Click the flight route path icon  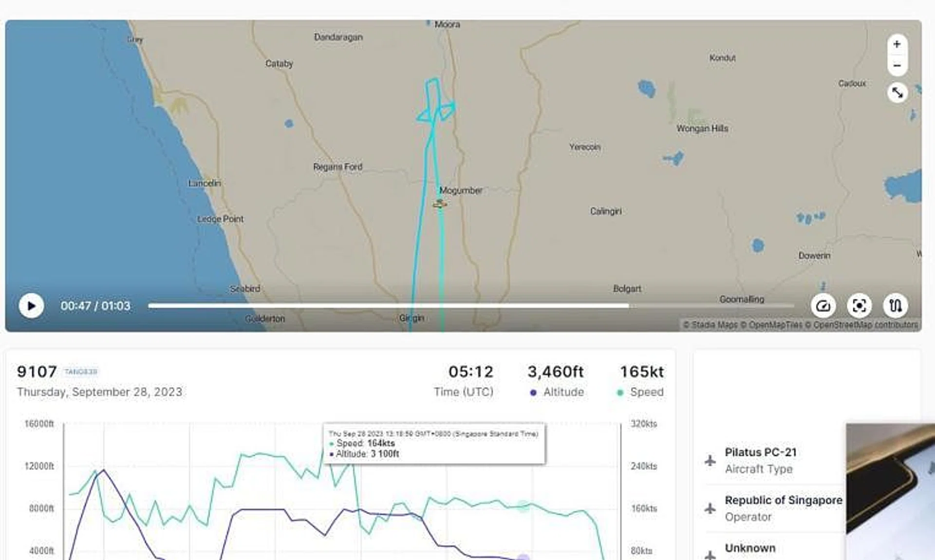coord(895,306)
